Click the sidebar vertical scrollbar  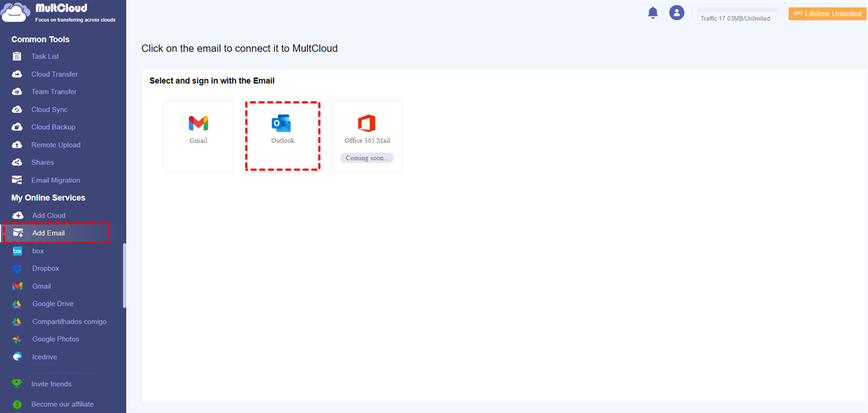(124, 275)
